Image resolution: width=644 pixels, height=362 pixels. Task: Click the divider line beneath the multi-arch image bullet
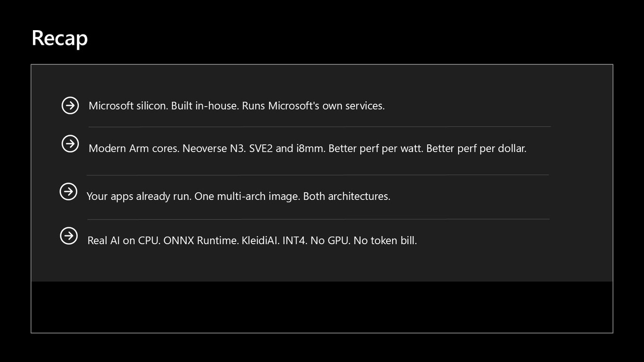pyautogui.click(x=318, y=219)
